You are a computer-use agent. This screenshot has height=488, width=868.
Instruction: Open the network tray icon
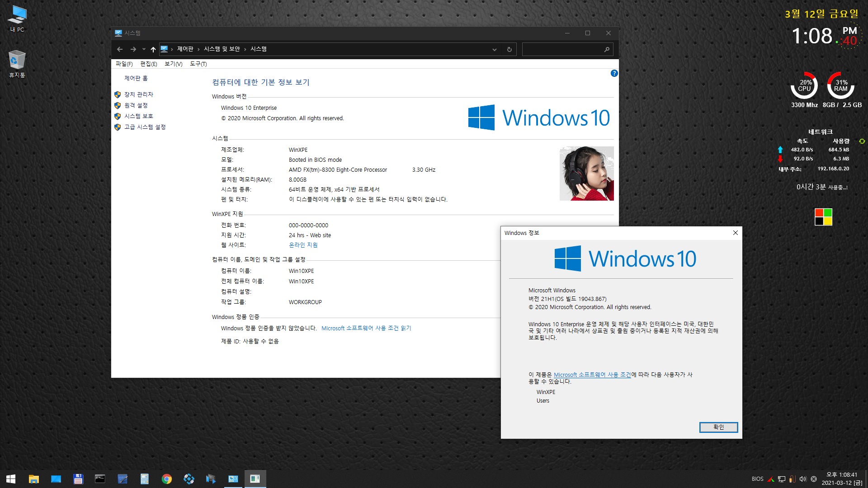[x=782, y=479]
